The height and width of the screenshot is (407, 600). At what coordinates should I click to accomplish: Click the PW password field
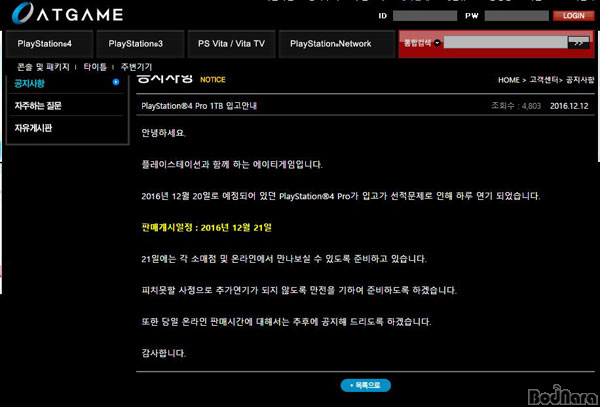[517, 16]
